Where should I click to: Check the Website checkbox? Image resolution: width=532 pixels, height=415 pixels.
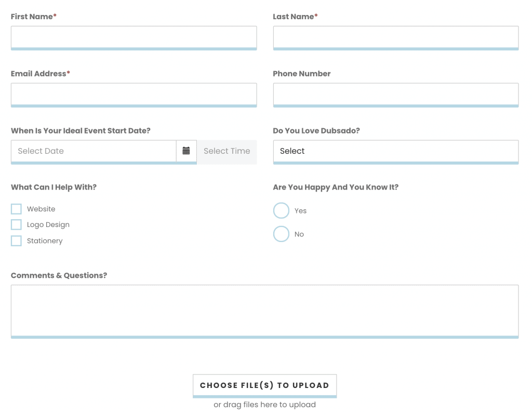[x=16, y=209]
